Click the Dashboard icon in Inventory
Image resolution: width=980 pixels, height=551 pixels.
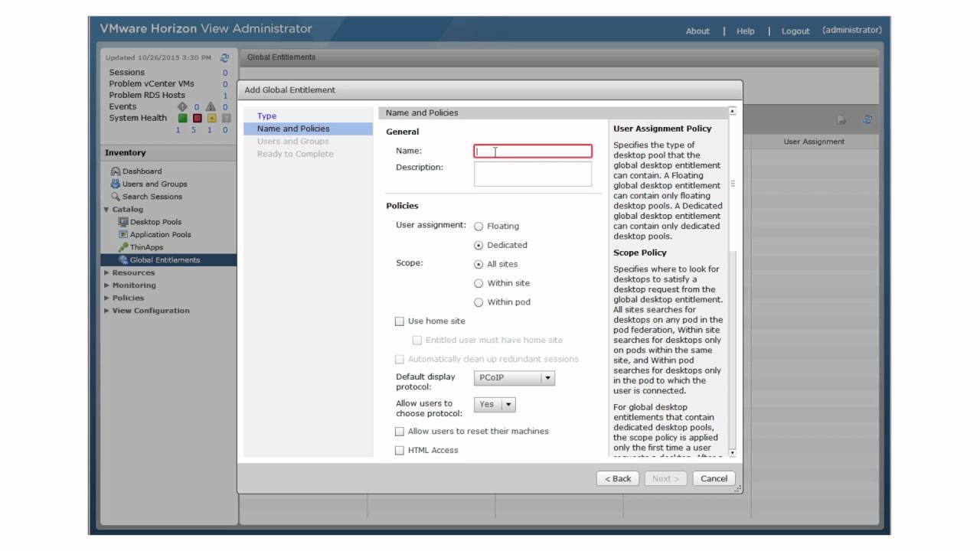pyautogui.click(x=116, y=171)
